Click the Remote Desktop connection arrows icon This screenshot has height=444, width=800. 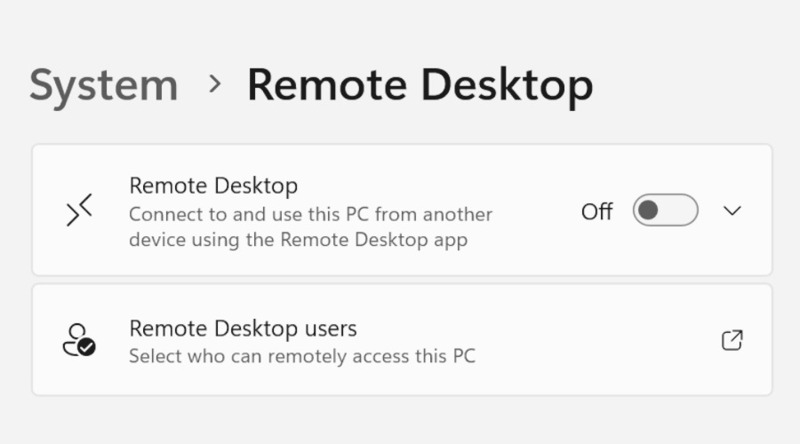click(79, 210)
